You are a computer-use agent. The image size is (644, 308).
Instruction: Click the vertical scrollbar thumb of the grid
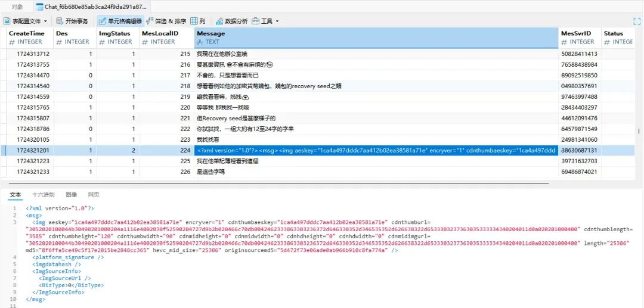tap(638, 131)
